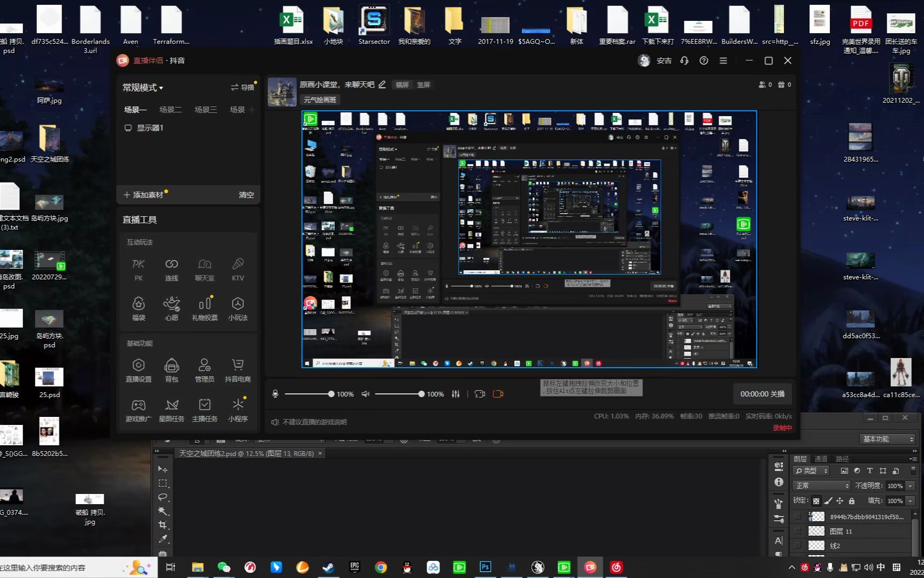Select the 竖屏 portrait option
The width and height of the screenshot is (924, 578).
tap(423, 85)
